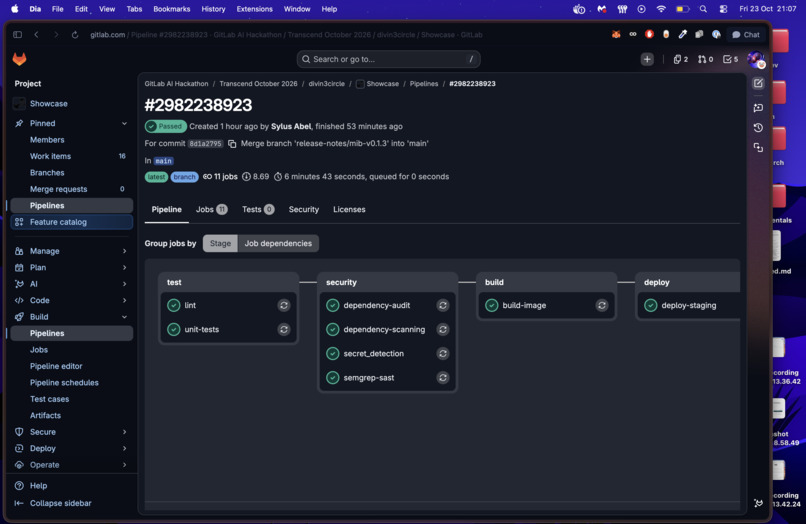Switch to the Jobs tab
The width and height of the screenshot is (806, 524).
click(211, 209)
